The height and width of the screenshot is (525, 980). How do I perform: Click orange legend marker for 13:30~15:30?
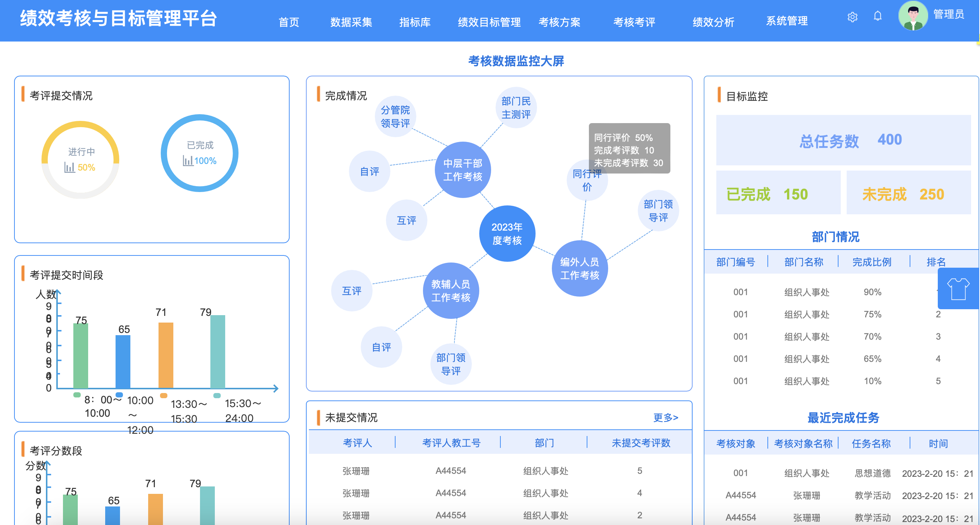tap(164, 396)
